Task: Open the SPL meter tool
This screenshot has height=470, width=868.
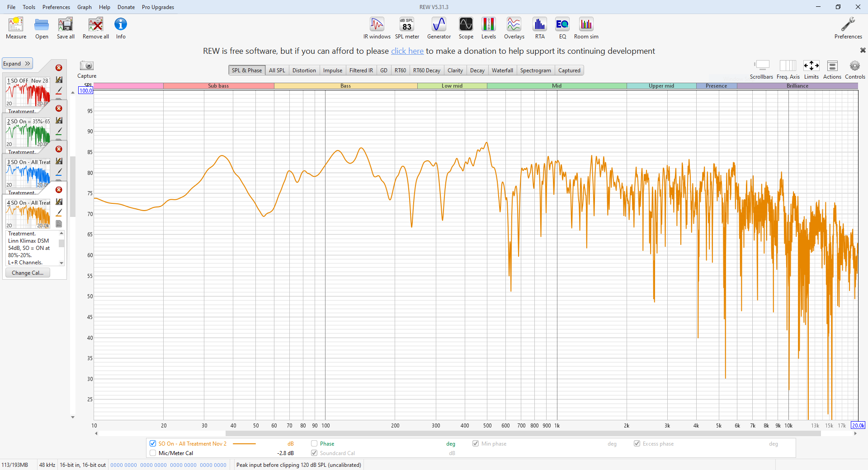Action: 406,28
